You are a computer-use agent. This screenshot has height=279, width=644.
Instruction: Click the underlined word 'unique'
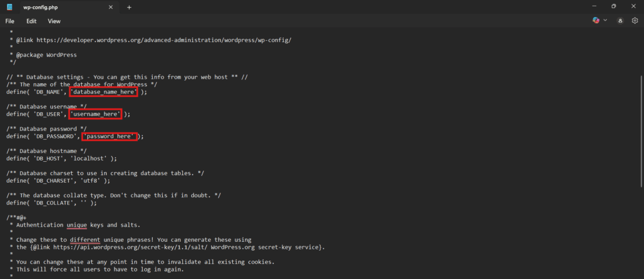click(77, 225)
